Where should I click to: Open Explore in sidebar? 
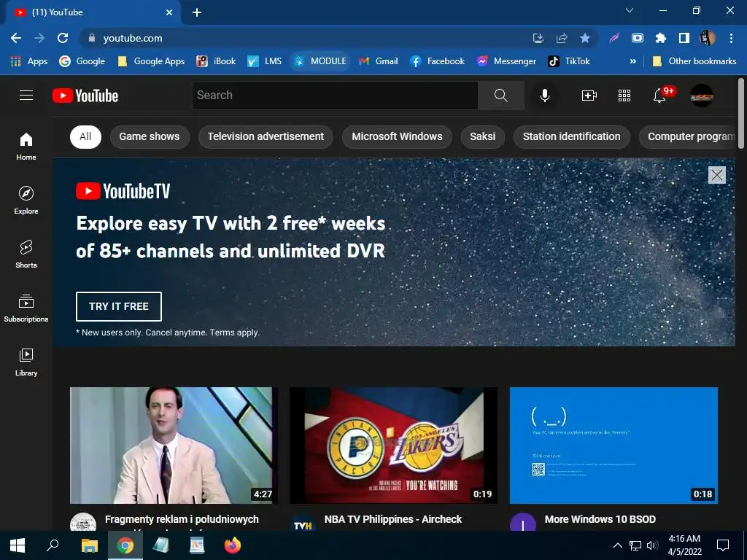(x=26, y=200)
